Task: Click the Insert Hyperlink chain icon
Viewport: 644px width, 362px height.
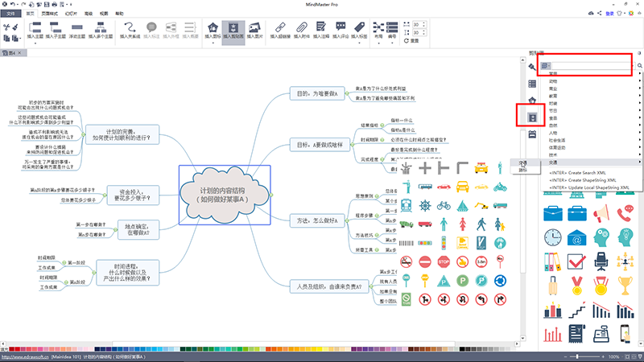Action: pyautogui.click(x=280, y=27)
